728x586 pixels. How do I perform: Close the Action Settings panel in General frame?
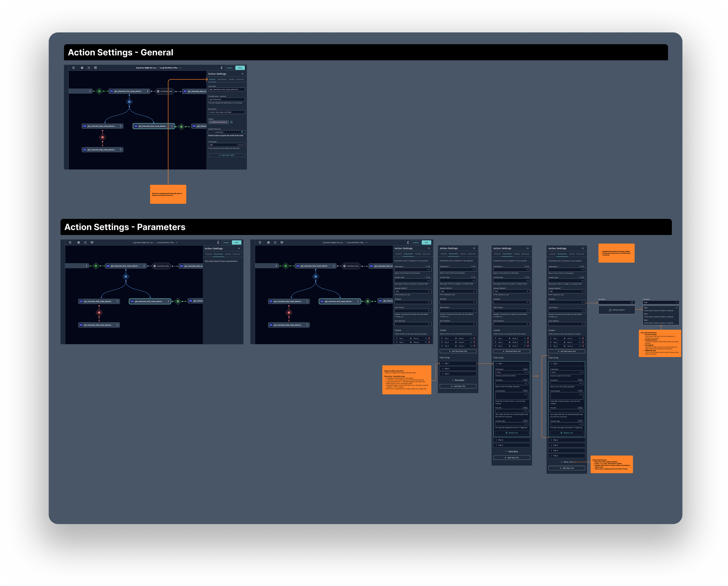243,74
